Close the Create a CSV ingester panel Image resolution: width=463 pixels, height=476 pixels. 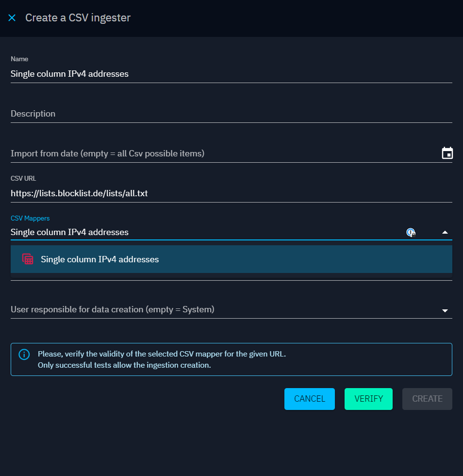[x=12, y=18]
